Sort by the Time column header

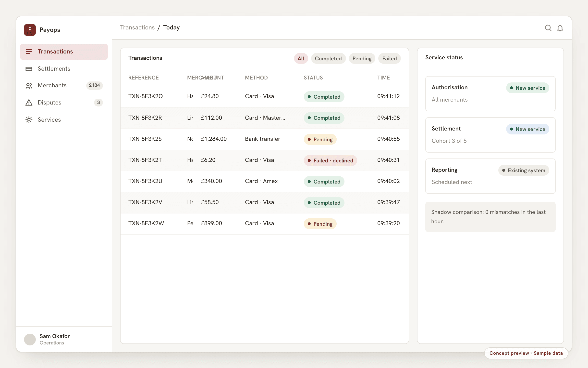coord(383,78)
